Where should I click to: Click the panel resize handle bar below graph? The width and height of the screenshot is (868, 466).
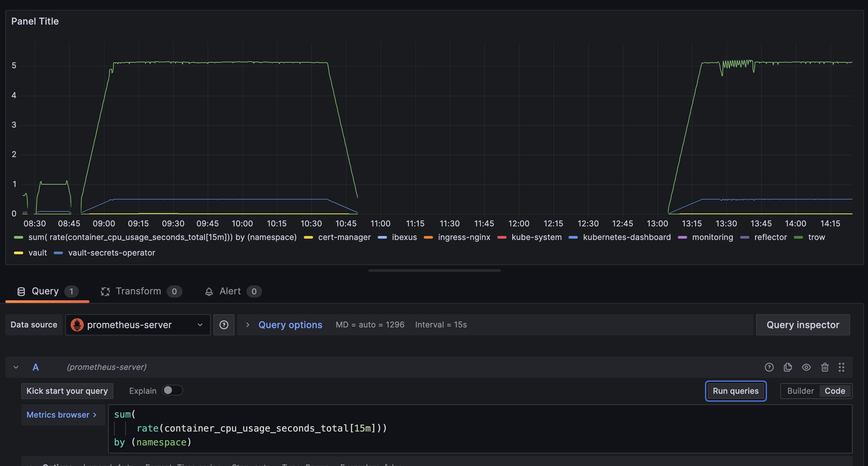(434, 270)
